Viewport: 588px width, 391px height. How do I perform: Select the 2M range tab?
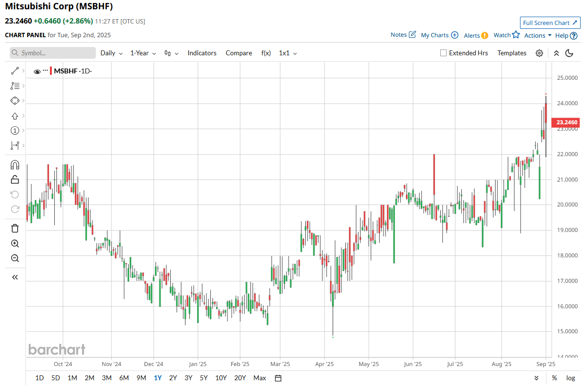tap(90, 378)
